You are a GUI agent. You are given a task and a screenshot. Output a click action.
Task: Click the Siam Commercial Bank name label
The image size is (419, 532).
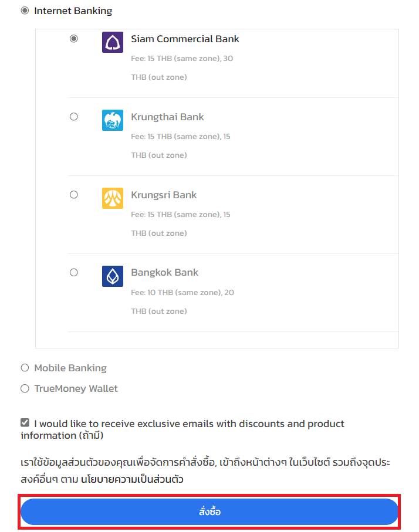coord(185,39)
